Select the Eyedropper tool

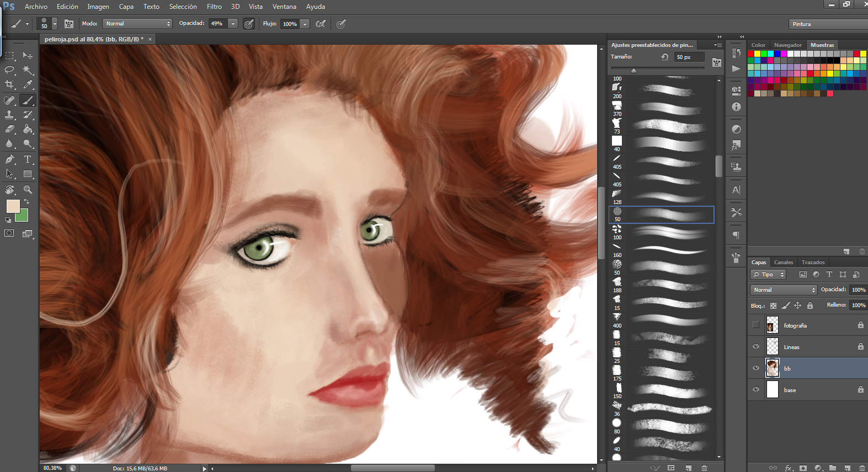[28, 84]
